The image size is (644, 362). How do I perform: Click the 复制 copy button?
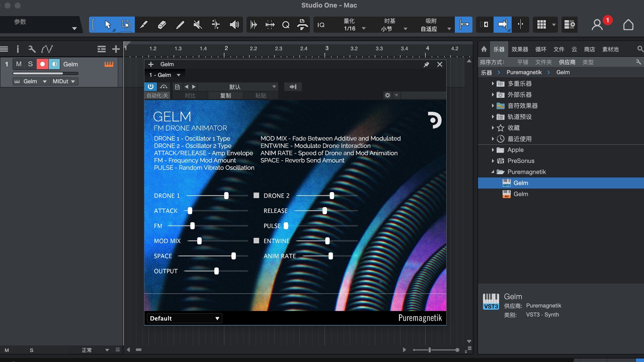[225, 96]
